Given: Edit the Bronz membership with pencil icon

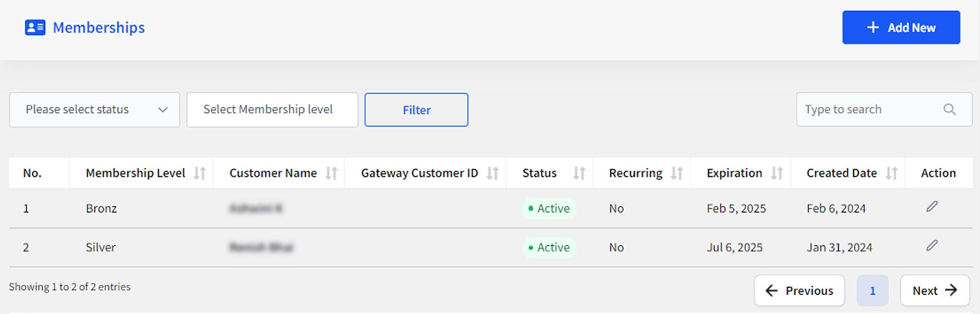Looking at the screenshot, I should click(x=932, y=207).
